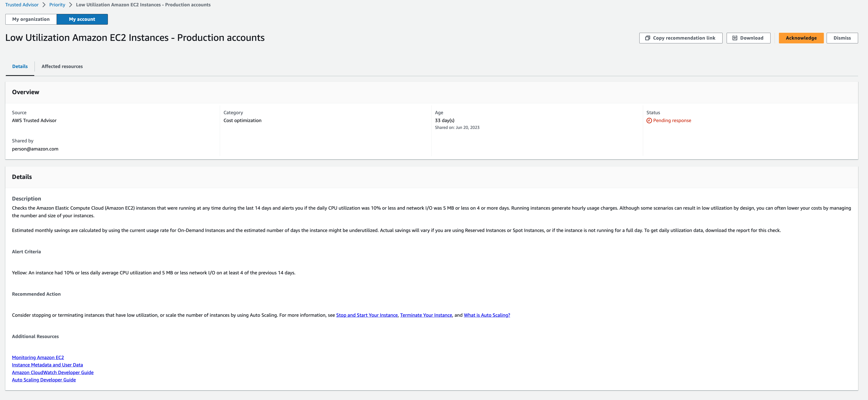868x400 pixels.
Task: Switch to the My account tab
Action: click(82, 19)
